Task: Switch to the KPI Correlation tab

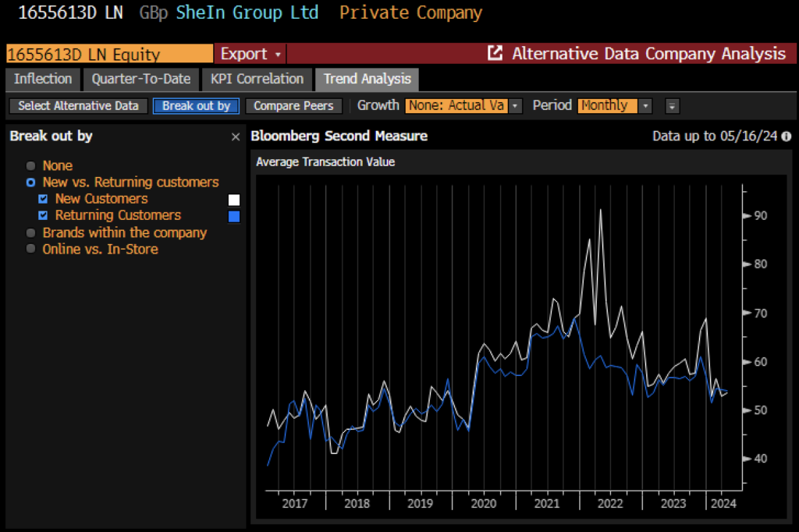Action: tap(256, 79)
